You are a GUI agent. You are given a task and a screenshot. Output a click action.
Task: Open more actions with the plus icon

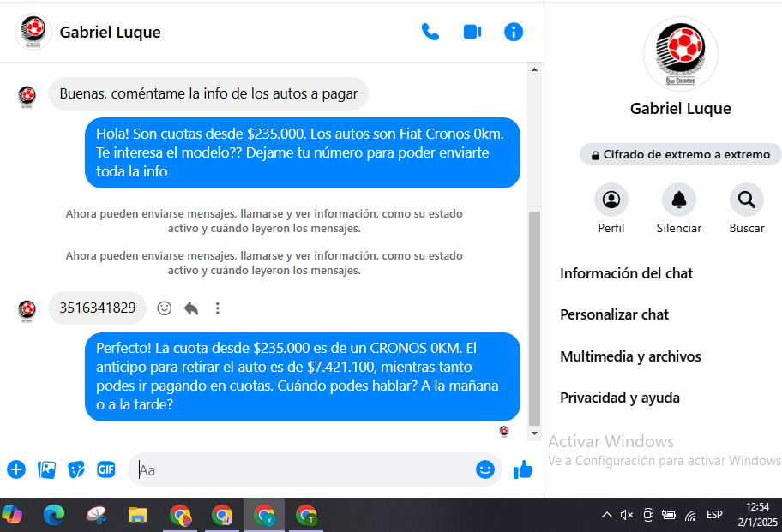[x=16, y=469]
